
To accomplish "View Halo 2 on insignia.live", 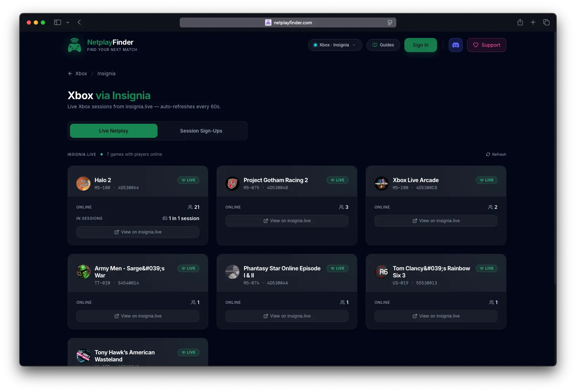I will (x=138, y=232).
